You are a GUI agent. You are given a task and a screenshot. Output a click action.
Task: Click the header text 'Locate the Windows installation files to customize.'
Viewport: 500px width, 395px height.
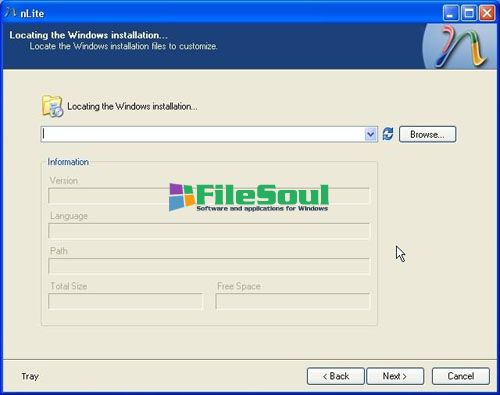click(x=123, y=46)
